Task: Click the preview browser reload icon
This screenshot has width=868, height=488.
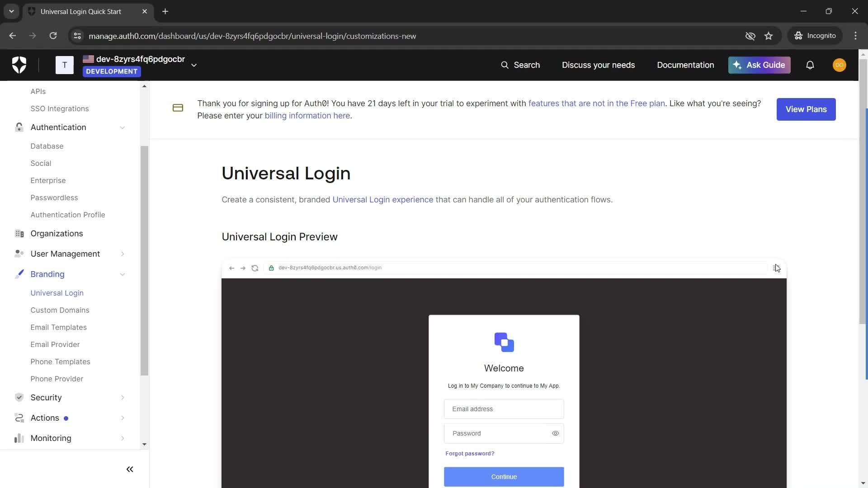Action: click(x=255, y=268)
